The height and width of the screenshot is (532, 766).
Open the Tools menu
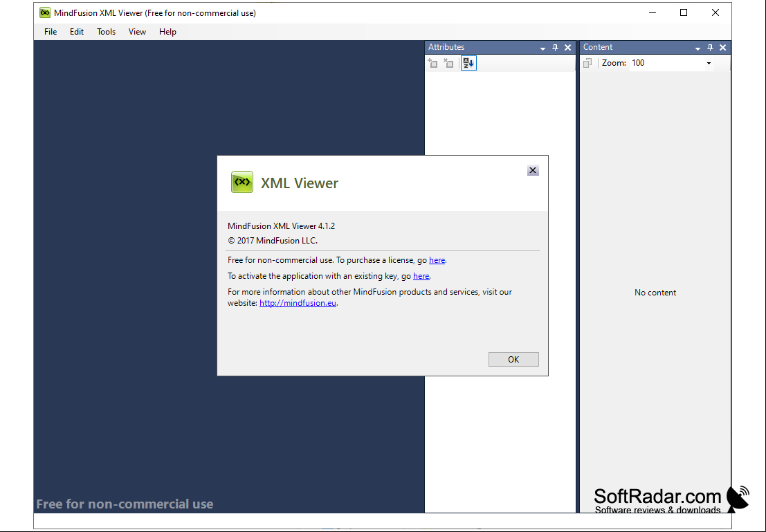pyautogui.click(x=106, y=32)
